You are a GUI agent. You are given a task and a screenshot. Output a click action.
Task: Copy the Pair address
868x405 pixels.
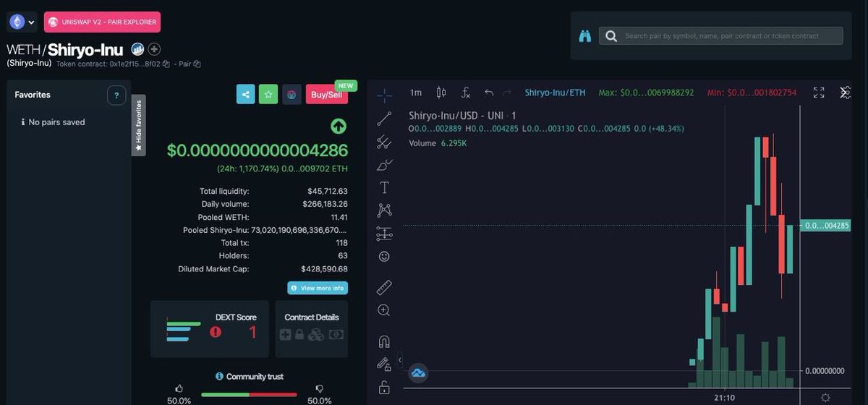tap(197, 64)
